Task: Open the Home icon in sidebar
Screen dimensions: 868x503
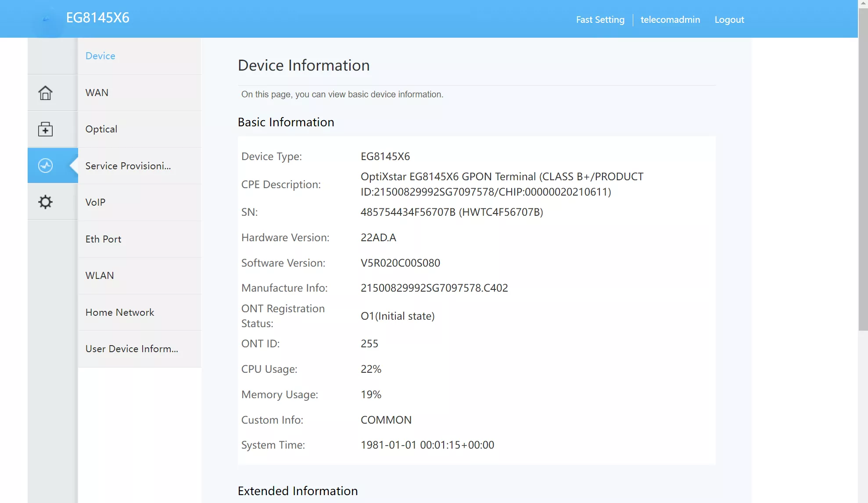Action: [45, 93]
